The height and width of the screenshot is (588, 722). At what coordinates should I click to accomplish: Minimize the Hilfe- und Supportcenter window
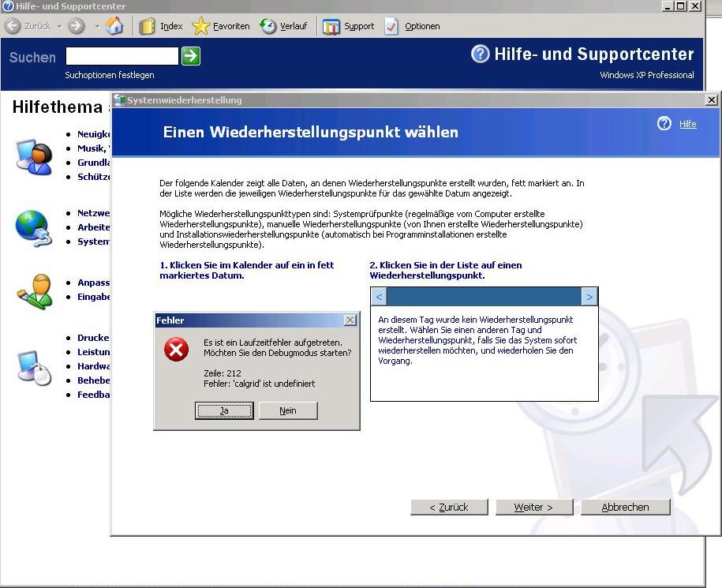point(668,6)
